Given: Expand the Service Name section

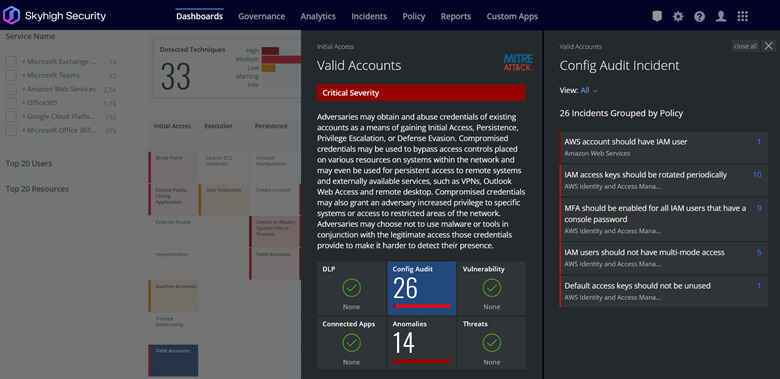Looking at the screenshot, I should (30, 36).
